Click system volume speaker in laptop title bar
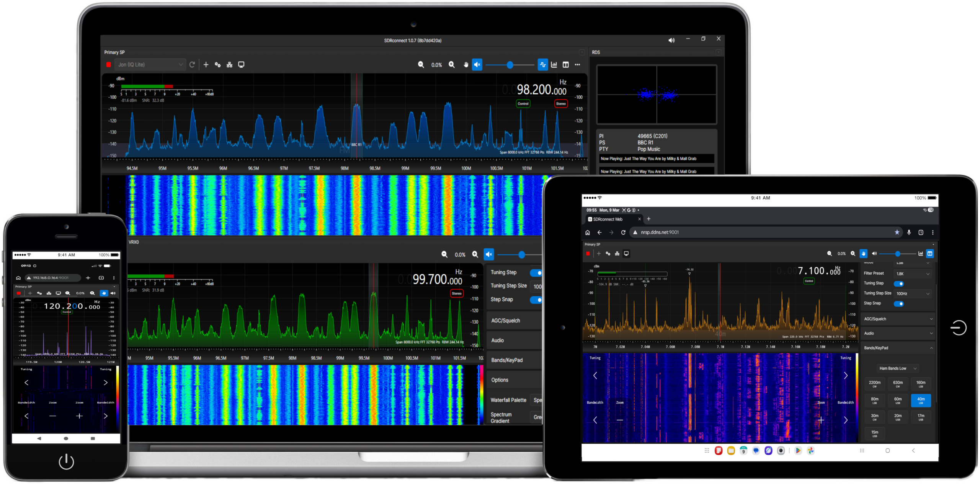980x484 pixels. coord(671,40)
